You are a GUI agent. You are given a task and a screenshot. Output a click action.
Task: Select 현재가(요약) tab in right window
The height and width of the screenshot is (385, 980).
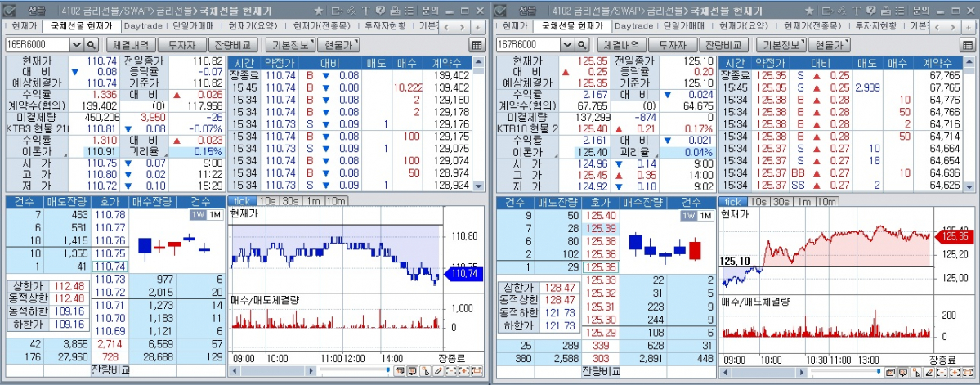click(744, 25)
